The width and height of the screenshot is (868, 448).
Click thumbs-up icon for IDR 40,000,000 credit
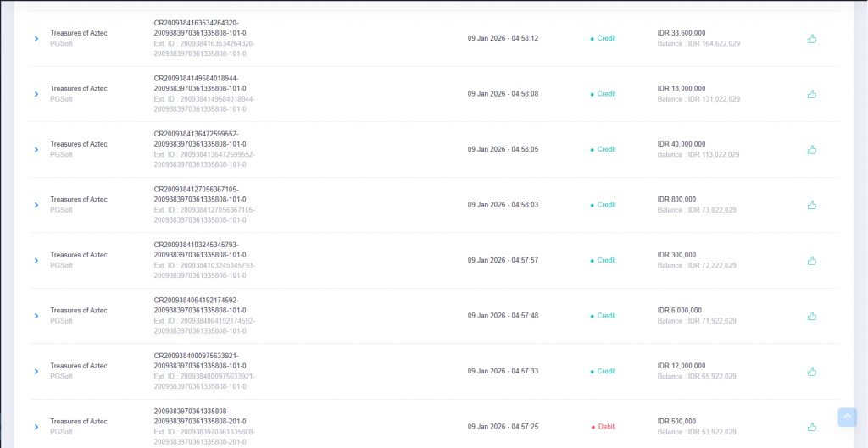[x=812, y=149]
